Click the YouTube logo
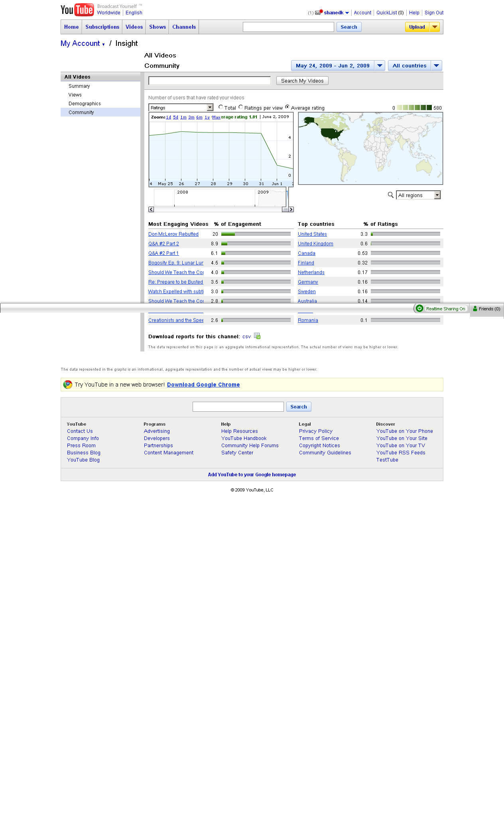The image size is (504, 815). click(x=77, y=10)
